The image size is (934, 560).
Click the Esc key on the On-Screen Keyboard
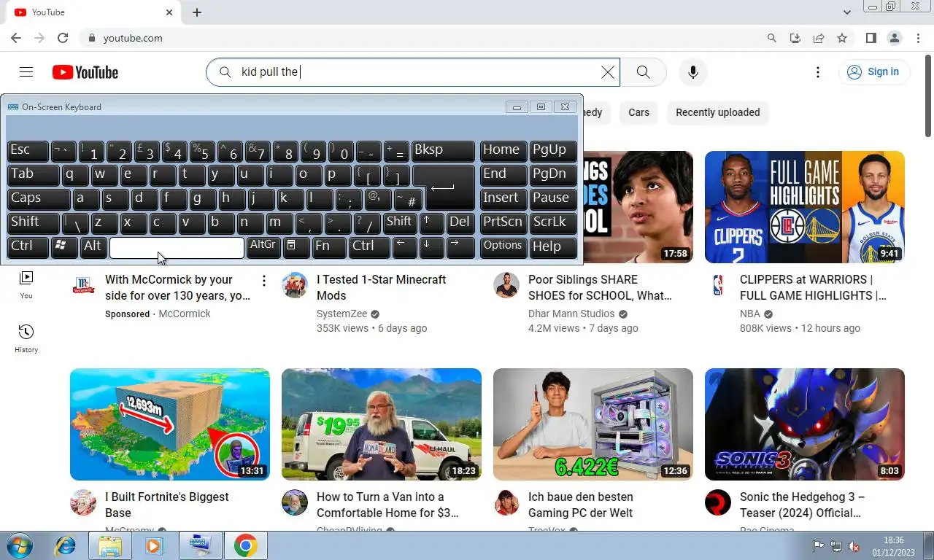(x=28, y=151)
